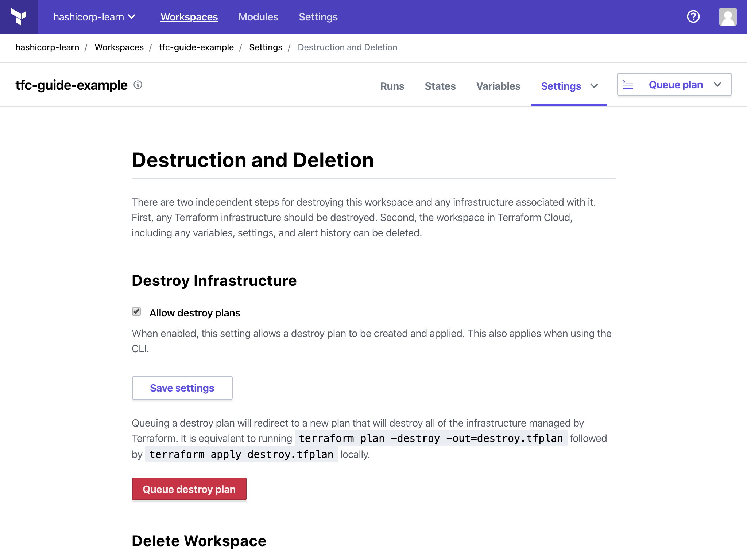
Task: Open Modules in top navigation
Action: coord(258,17)
